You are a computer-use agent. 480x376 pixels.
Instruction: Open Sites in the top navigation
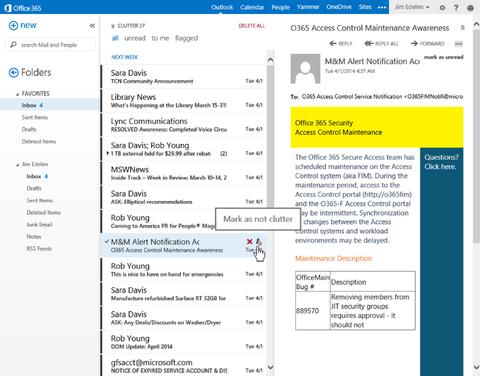pyautogui.click(x=365, y=7)
